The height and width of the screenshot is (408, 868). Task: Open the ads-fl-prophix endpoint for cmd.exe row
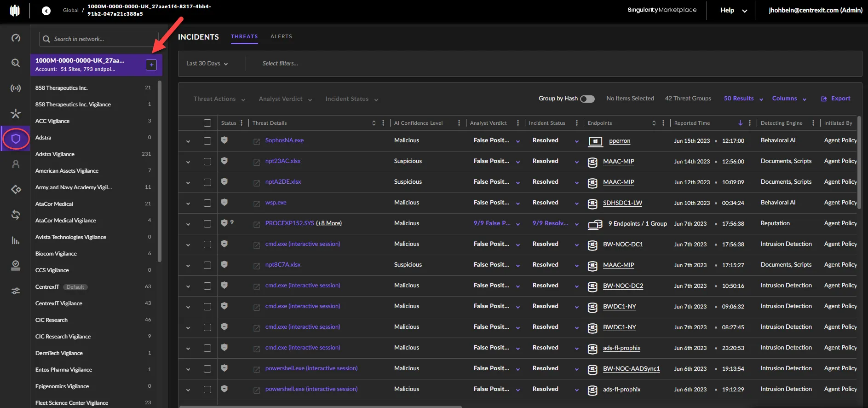621,348
